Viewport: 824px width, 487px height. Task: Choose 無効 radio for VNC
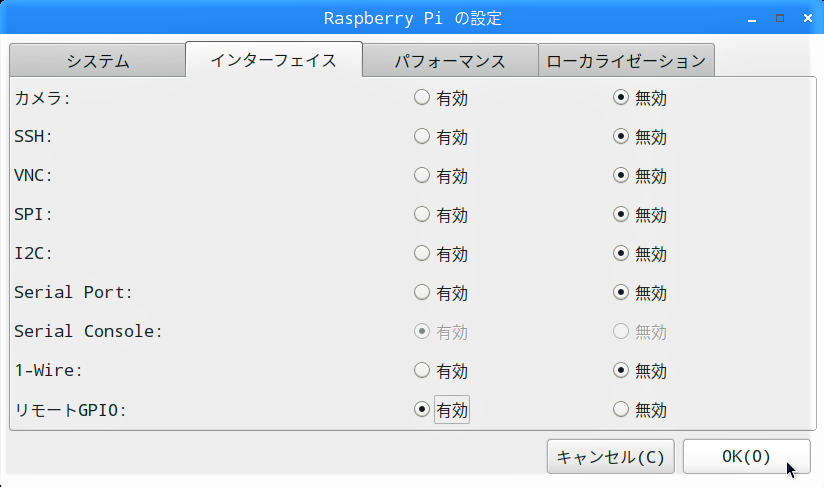tap(621, 176)
